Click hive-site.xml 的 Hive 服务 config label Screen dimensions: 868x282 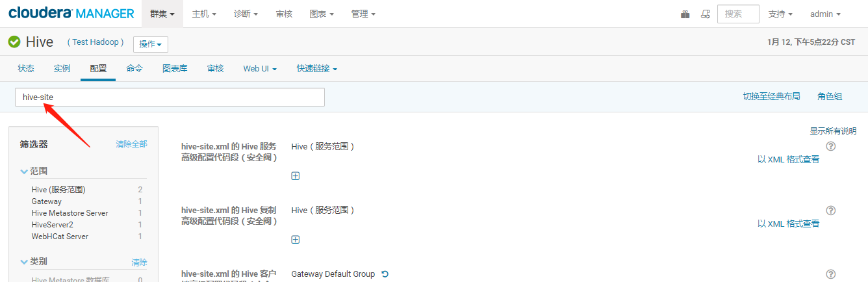229,152
